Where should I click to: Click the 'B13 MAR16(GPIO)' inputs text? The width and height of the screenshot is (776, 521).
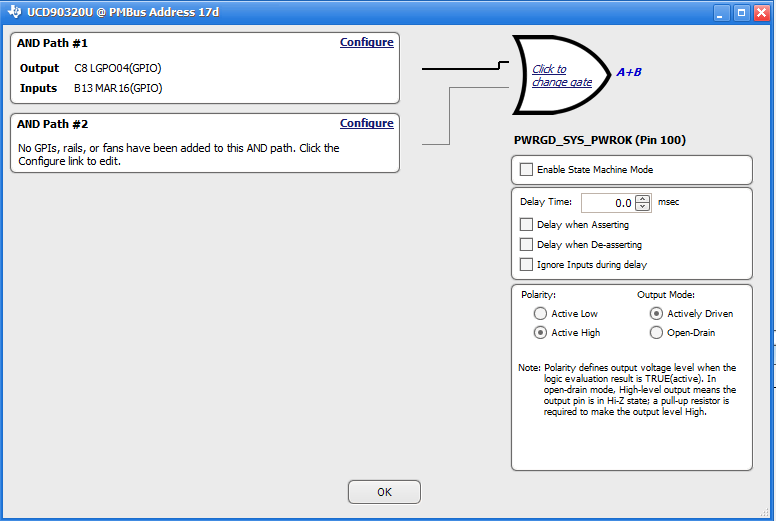118,88
